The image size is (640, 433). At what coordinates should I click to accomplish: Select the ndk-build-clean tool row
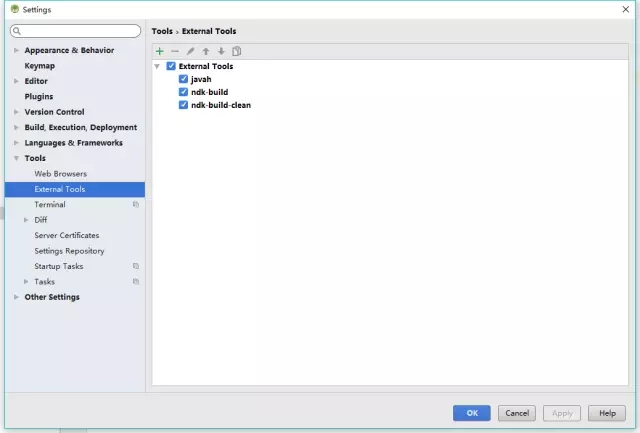(x=221, y=105)
